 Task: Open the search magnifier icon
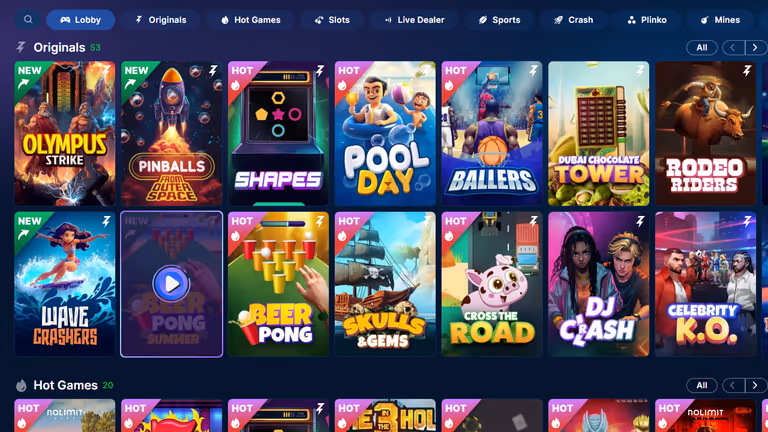(28, 20)
